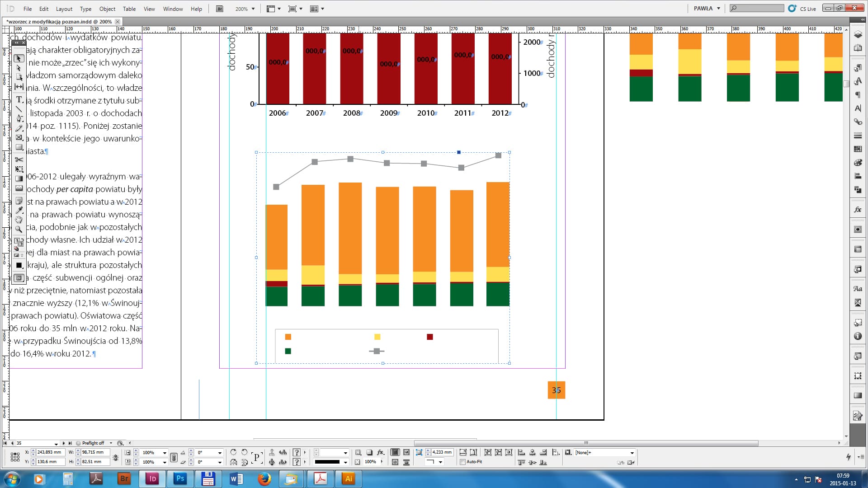Image resolution: width=868 pixels, height=488 pixels.
Task: Open the Object menu
Action: pos(107,9)
